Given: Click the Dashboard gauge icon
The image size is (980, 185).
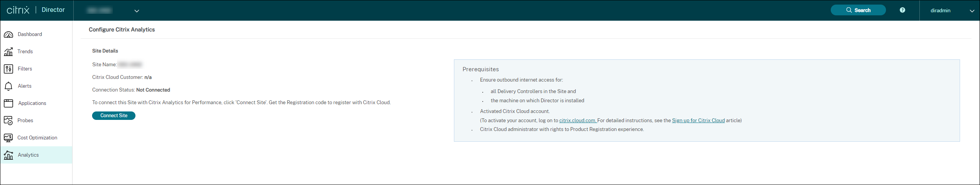Looking at the screenshot, I should coord(8,34).
